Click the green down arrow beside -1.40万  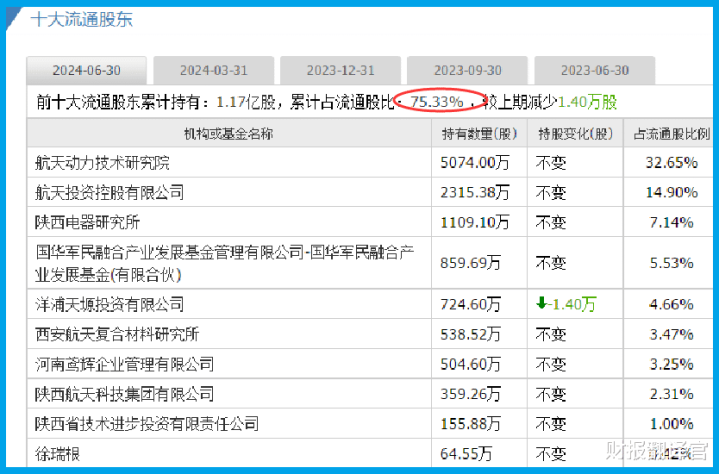pos(542,303)
